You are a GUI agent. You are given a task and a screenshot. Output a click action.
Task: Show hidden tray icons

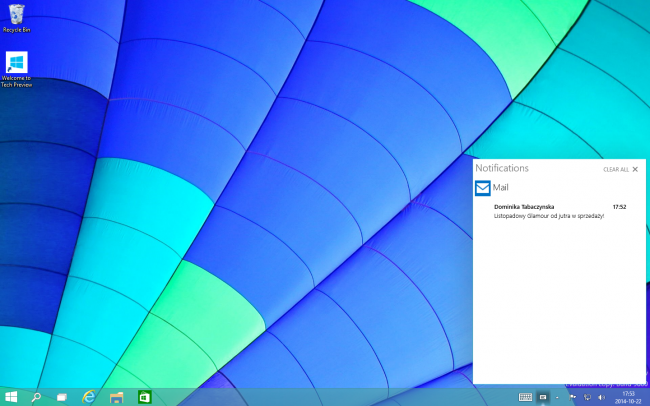click(x=557, y=397)
